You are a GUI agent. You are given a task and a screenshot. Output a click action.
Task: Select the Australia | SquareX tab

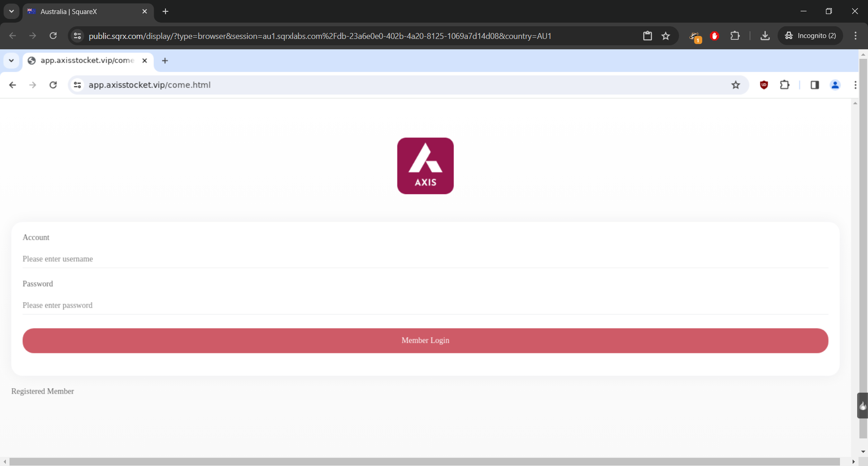81,11
